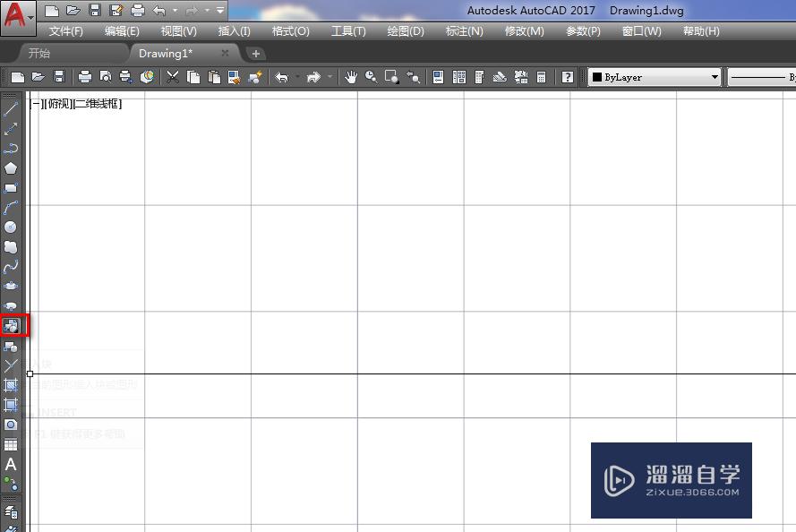This screenshot has height=532, width=796.
Task: Select the Zoom Window tool
Action: coord(392,77)
